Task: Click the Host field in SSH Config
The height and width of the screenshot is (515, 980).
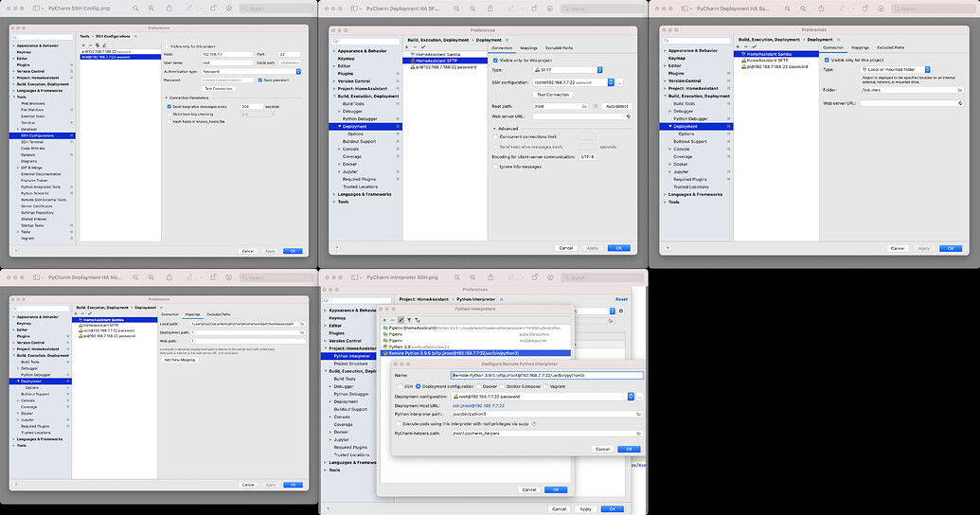Action: click(x=227, y=54)
